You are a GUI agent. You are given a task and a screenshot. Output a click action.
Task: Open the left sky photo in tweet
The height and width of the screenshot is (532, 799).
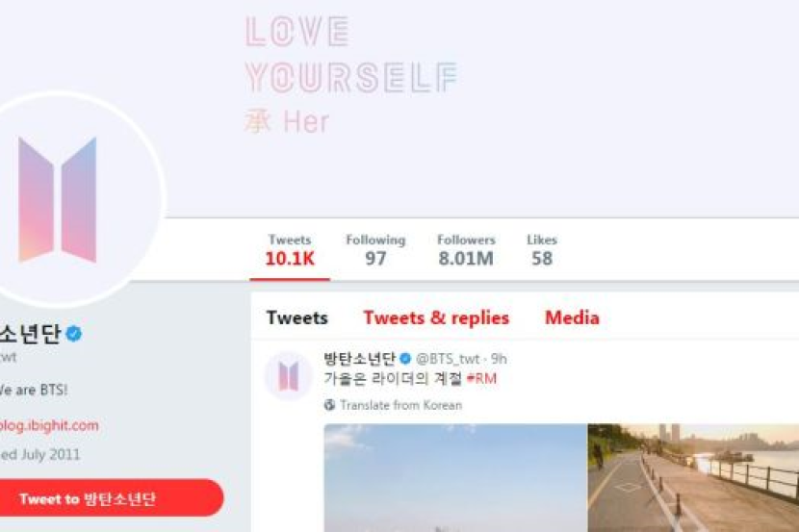[x=455, y=477]
